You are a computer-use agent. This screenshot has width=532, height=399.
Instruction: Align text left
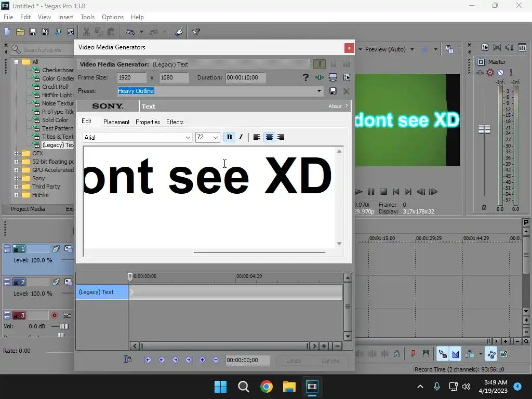coord(257,137)
